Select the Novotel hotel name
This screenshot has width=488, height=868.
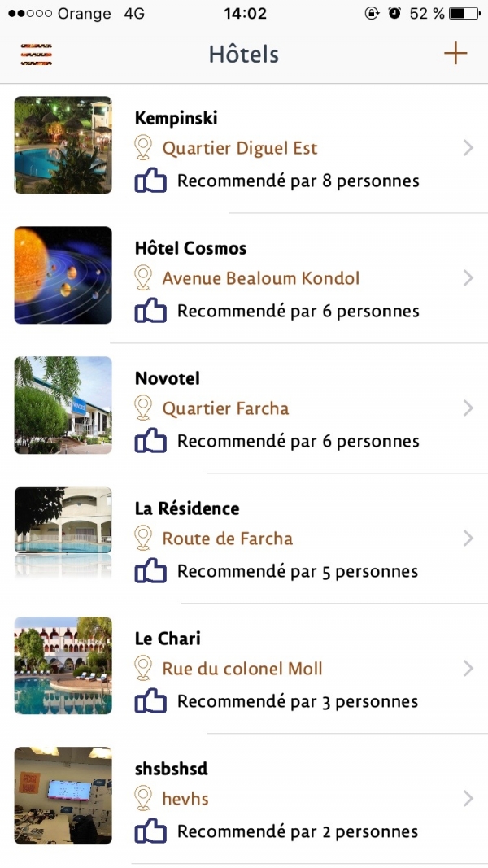[168, 378]
